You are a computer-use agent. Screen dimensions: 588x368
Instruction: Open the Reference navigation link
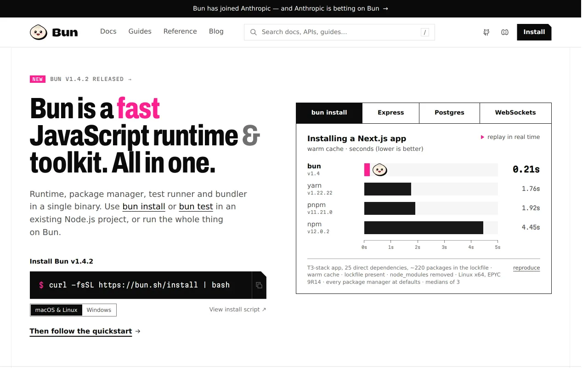point(180,31)
